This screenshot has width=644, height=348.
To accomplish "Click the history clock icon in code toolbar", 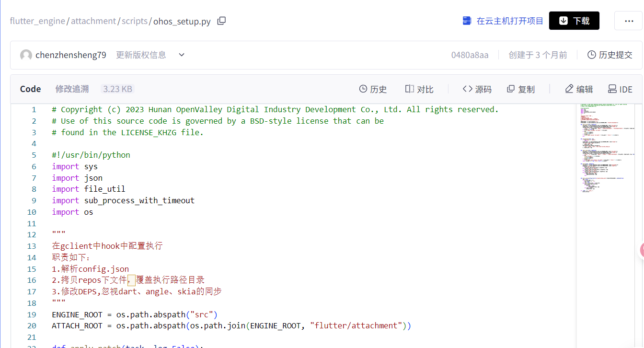I will (363, 89).
